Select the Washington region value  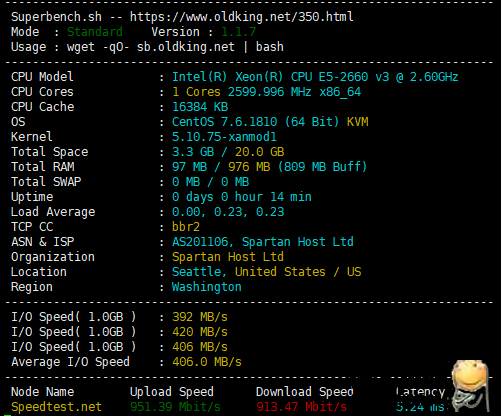(x=207, y=287)
